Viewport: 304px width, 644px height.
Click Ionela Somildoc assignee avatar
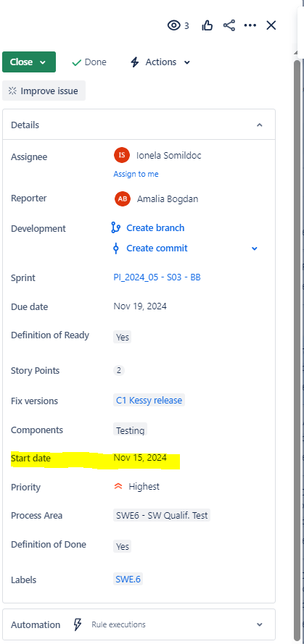[x=122, y=155]
